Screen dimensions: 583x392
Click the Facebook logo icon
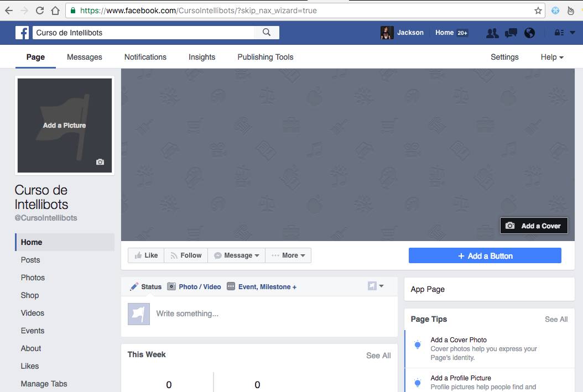22,32
